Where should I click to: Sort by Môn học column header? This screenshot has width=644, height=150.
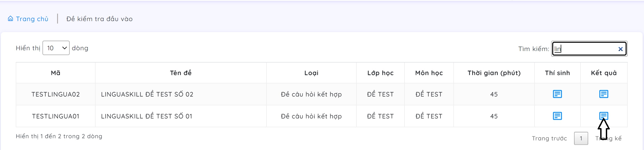pos(429,73)
